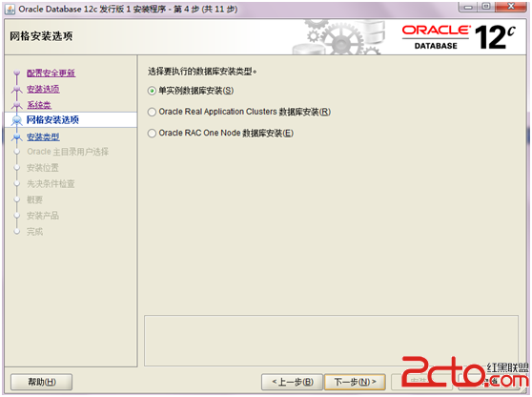
Task: Select single instance database installation radio button
Action: point(152,91)
